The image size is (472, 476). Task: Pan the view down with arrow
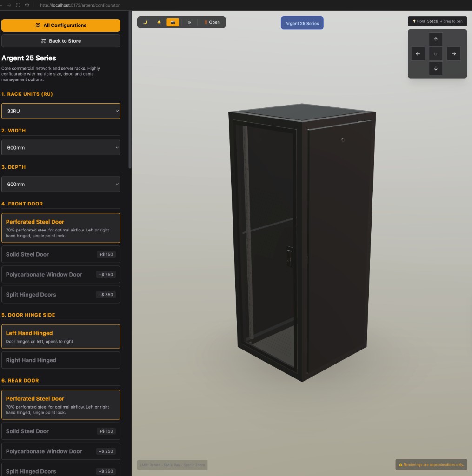436,68
